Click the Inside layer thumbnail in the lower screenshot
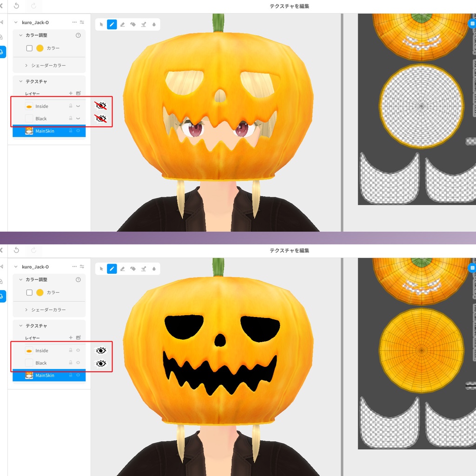The height and width of the screenshot is (476, 476). click(x=29, y=350)
